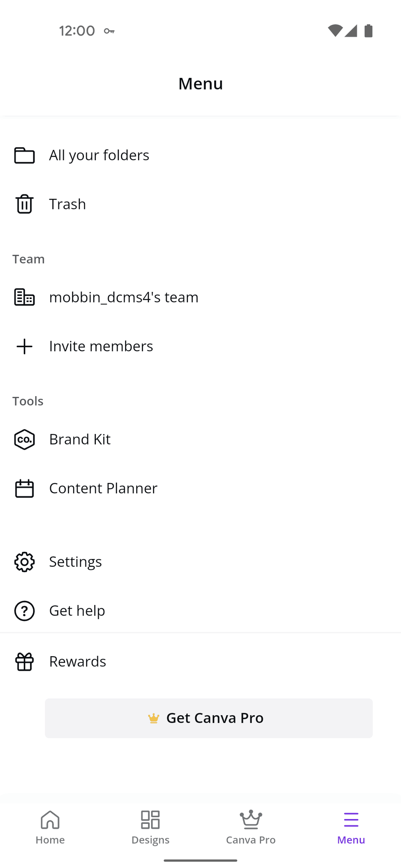Image resolution: width=401 pixels, height=868 pixels.
Task: Tap the battery icon in status bar
Action: (368, 31)
